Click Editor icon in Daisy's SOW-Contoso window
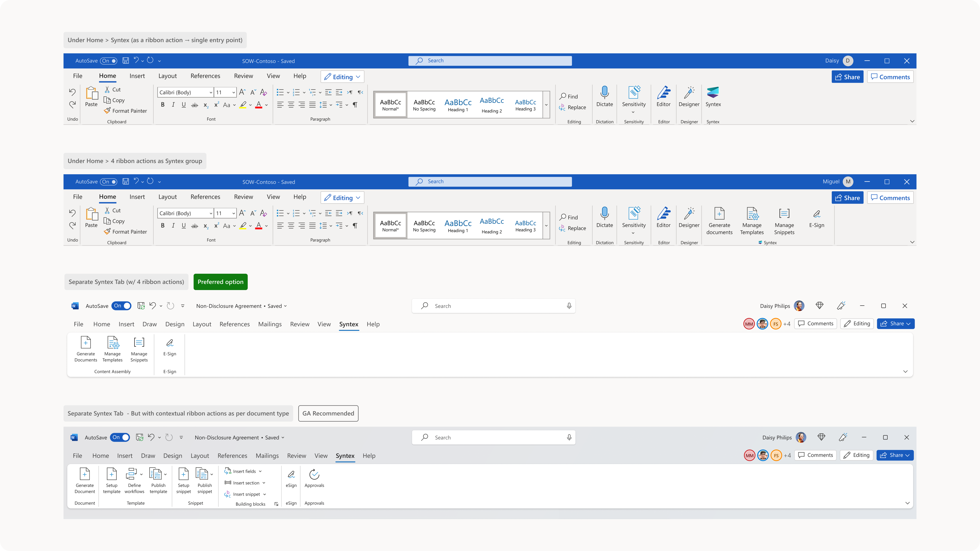The image size is (980, 551). pyautogui.click(x=664, y=92)
